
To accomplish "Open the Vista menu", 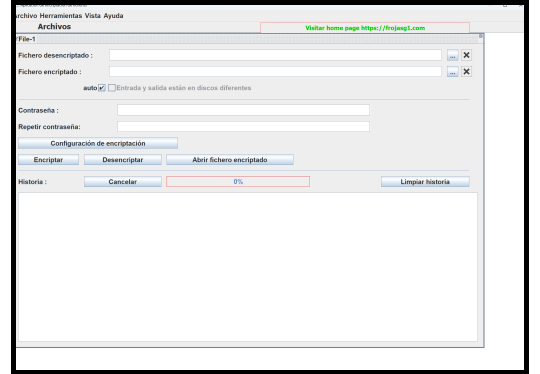I will [93, 16].
